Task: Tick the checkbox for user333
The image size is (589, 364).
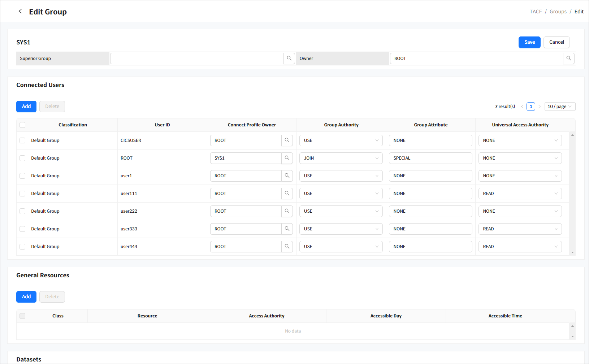Action: tap(22, 229)
